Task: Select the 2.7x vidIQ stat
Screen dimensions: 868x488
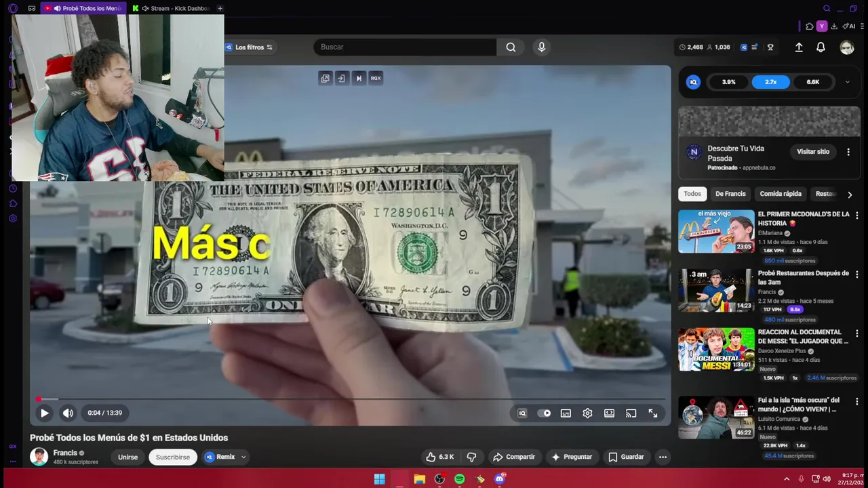Action: coord(770,82)
